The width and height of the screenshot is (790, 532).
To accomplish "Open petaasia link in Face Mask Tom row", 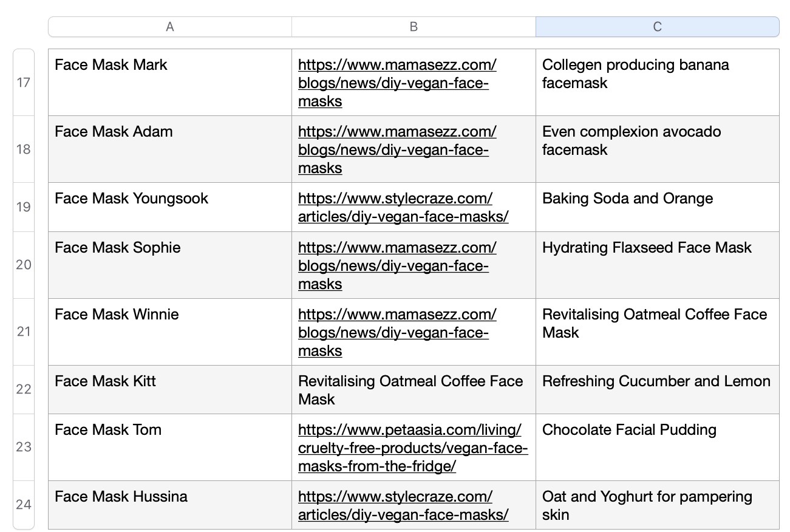I will tap(413, 448).
